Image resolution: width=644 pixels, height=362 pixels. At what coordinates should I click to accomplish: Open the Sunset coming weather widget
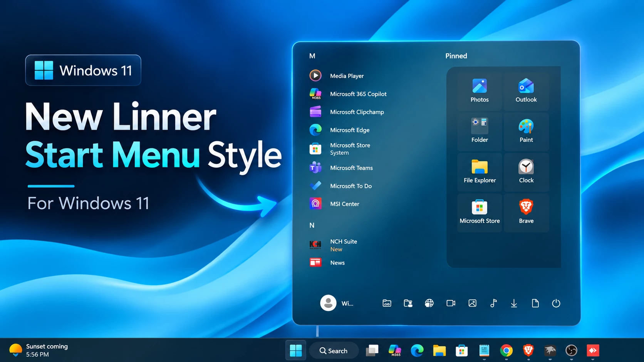coord(39,350)
